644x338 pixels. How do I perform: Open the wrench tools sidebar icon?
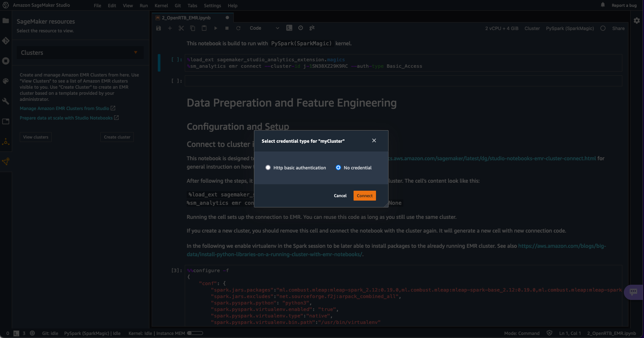[x=6, y=101]
